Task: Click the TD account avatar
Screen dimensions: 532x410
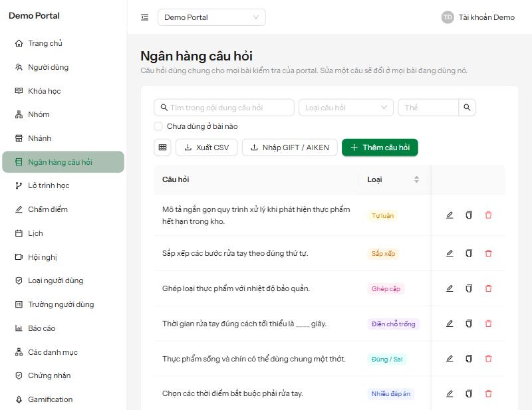Action: (448, 17)
